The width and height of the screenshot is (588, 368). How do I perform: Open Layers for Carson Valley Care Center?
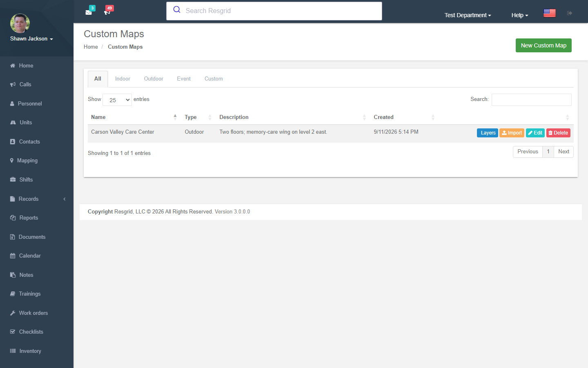(488, 133)
